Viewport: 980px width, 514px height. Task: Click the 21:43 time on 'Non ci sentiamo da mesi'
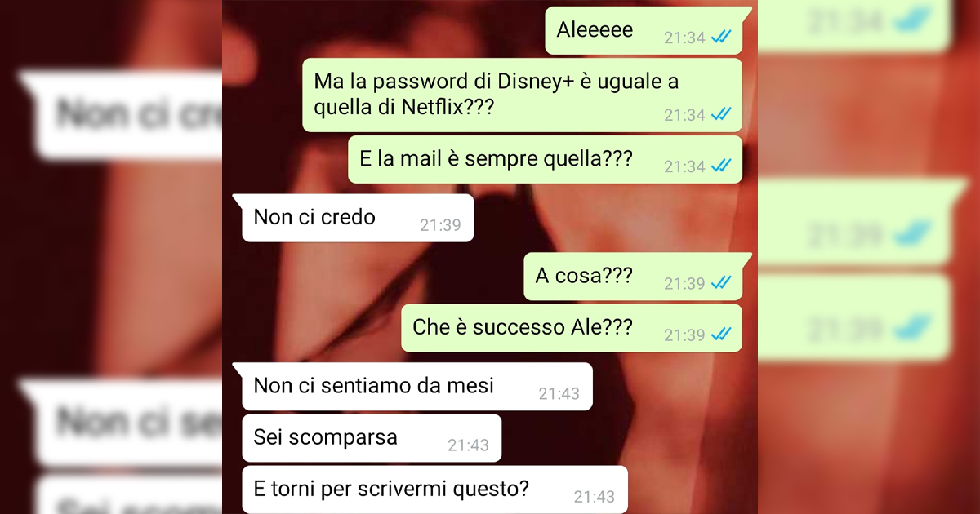559,393
